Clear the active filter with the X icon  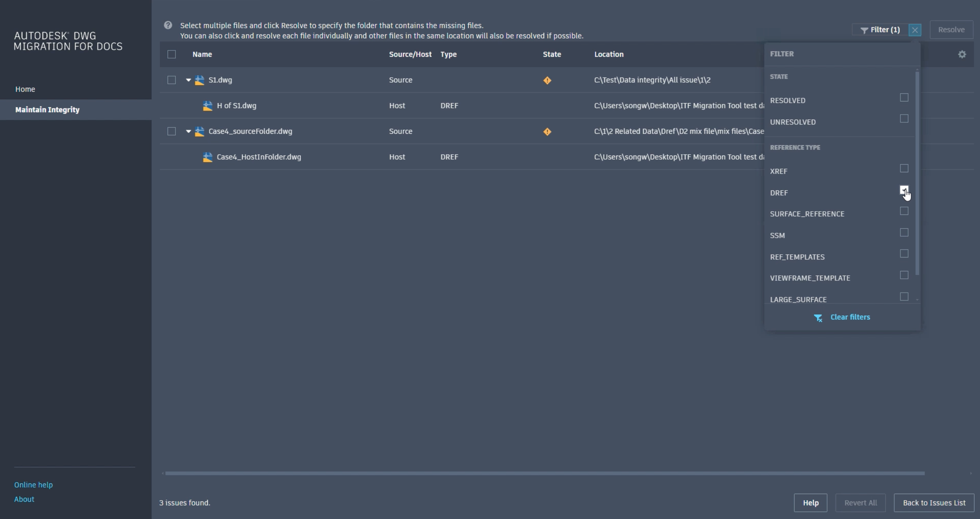915,30
